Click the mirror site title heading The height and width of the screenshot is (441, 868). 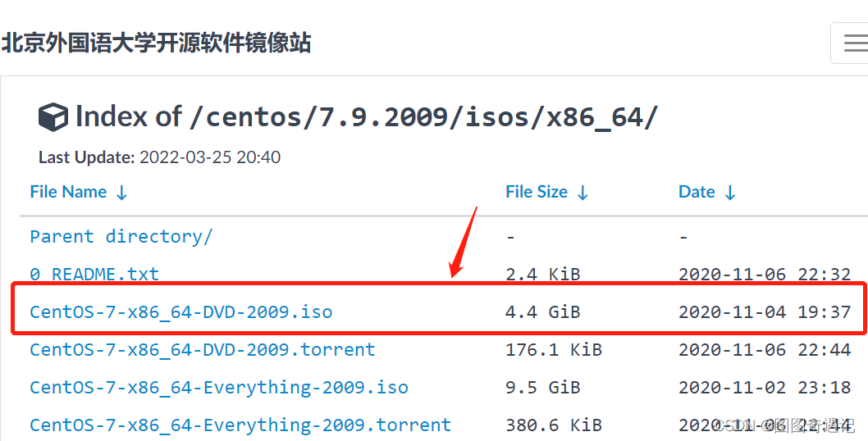pos(156,43)
